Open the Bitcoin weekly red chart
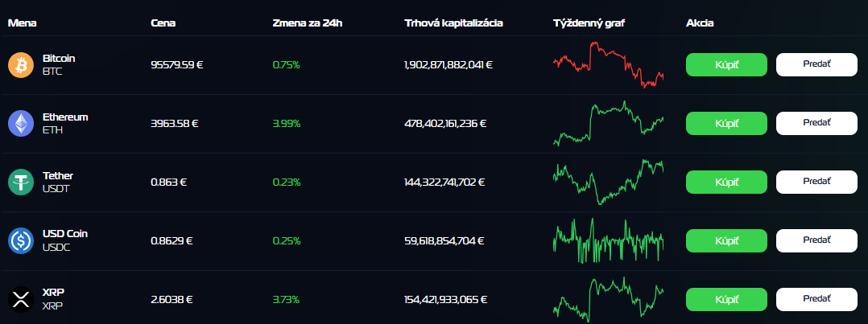 pos(608,65)
